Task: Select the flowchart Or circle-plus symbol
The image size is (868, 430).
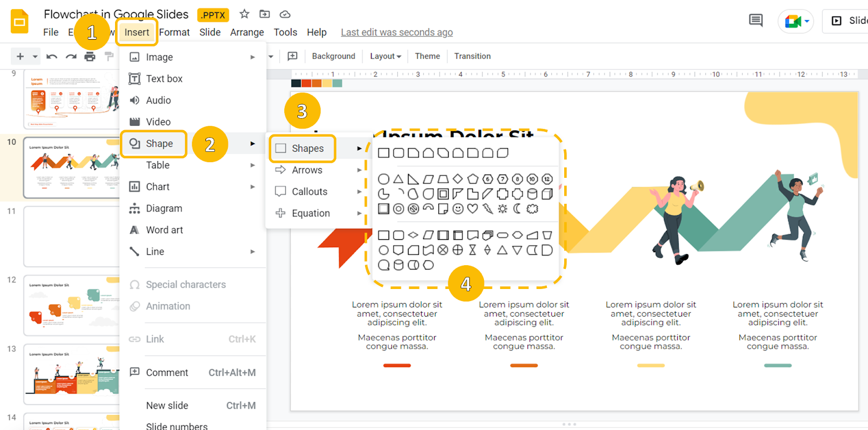Action: pyautogui.click(x=458, y=250)
